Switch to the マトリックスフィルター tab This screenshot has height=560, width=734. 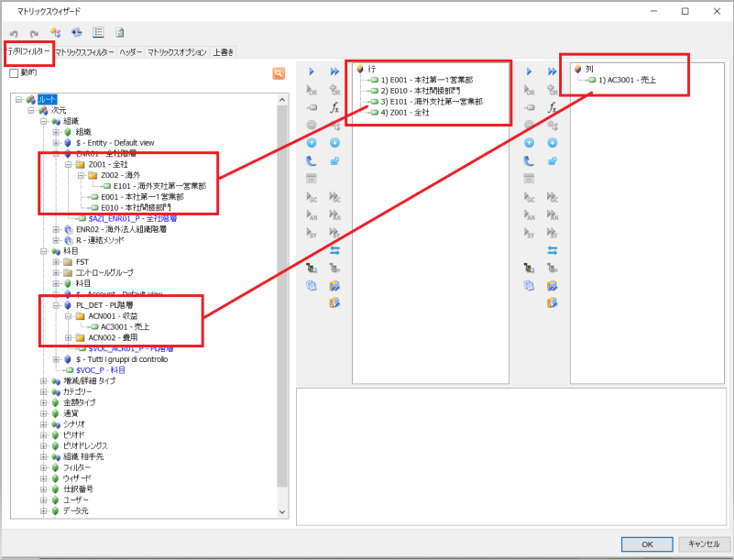[84, 52]
